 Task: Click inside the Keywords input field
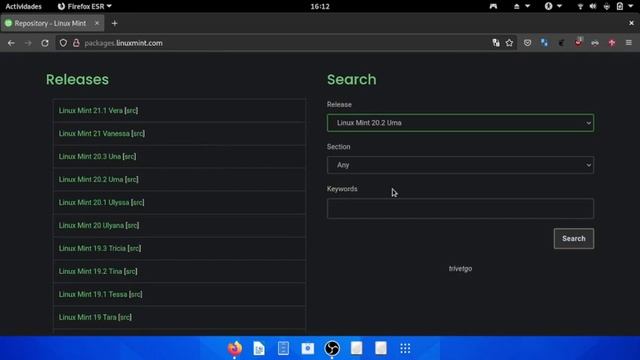click(x=460, y=209)
